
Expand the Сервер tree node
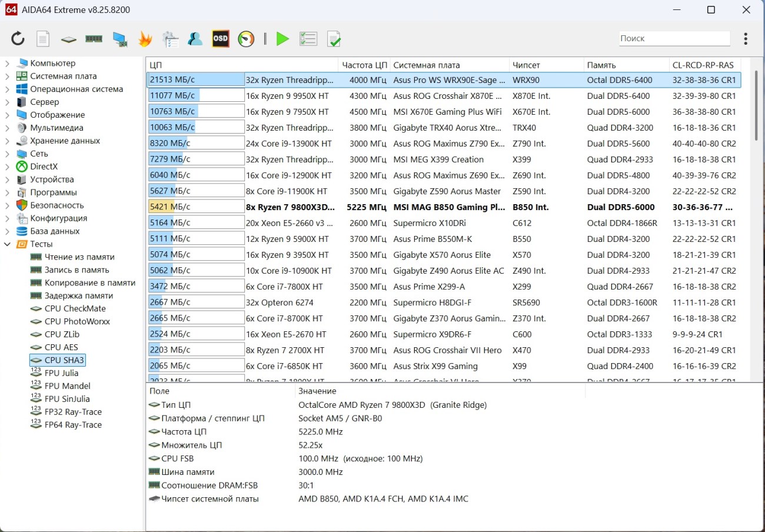7,102
